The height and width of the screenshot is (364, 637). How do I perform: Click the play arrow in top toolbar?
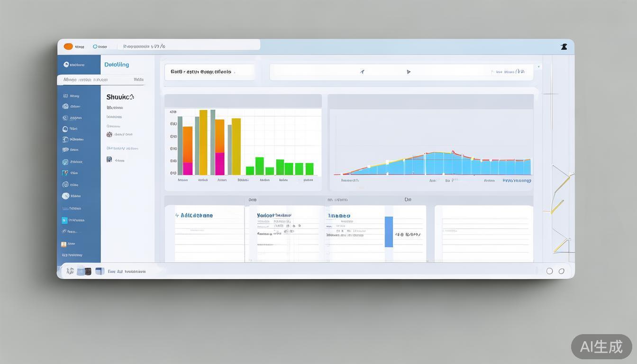pos(409,72)
